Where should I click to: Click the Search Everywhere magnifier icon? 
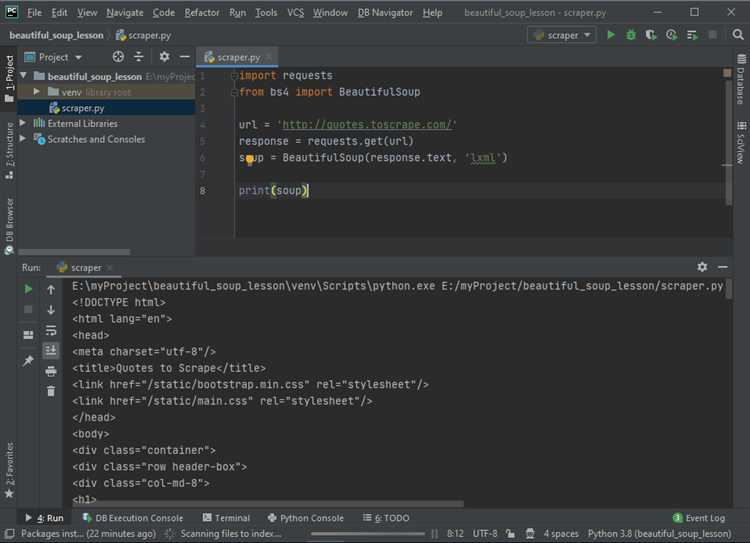(x=738, y=35)
